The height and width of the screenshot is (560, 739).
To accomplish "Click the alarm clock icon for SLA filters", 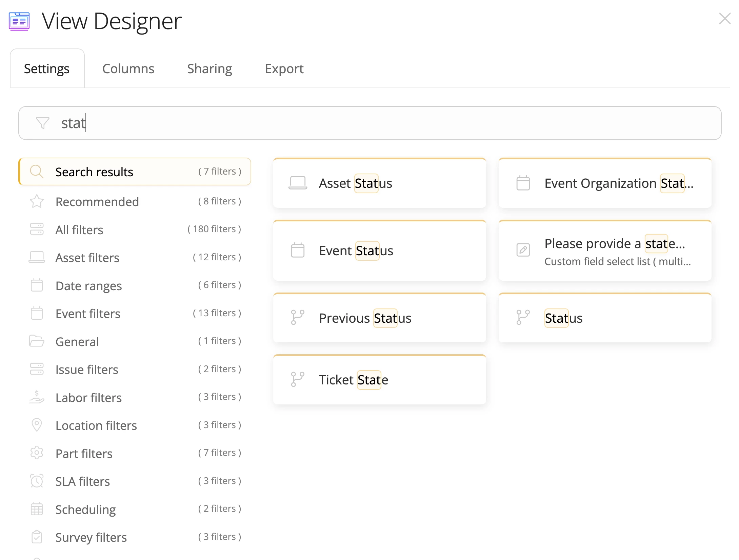I will 37,481.
